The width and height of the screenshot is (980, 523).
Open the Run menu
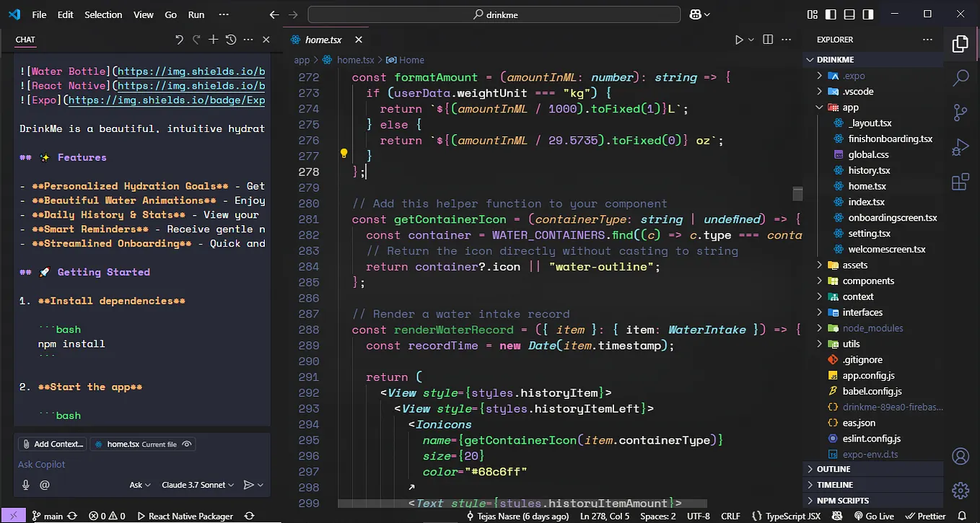pos(196,14)
